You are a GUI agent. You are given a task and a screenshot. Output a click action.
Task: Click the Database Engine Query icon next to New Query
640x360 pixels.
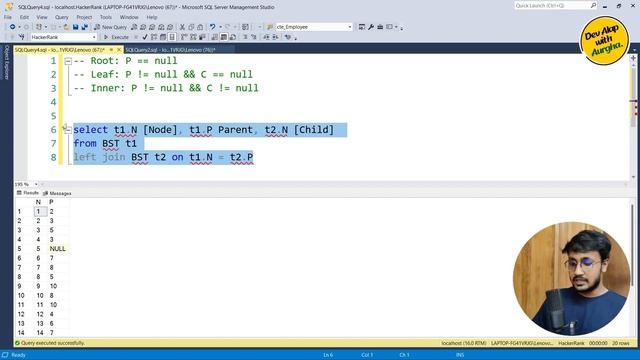coord(134,27)
